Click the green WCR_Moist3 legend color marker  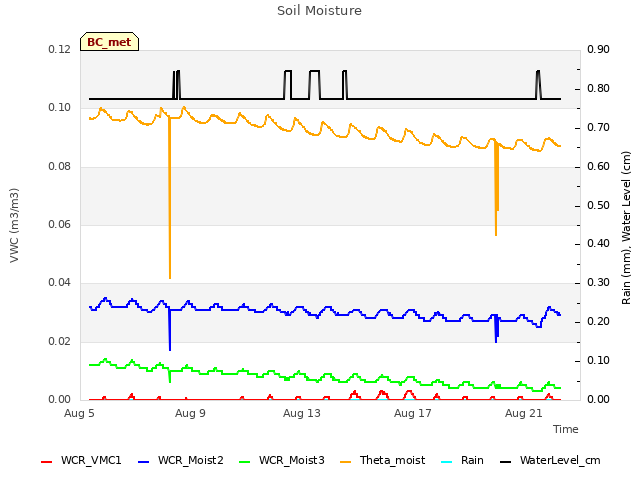(244, 462)
